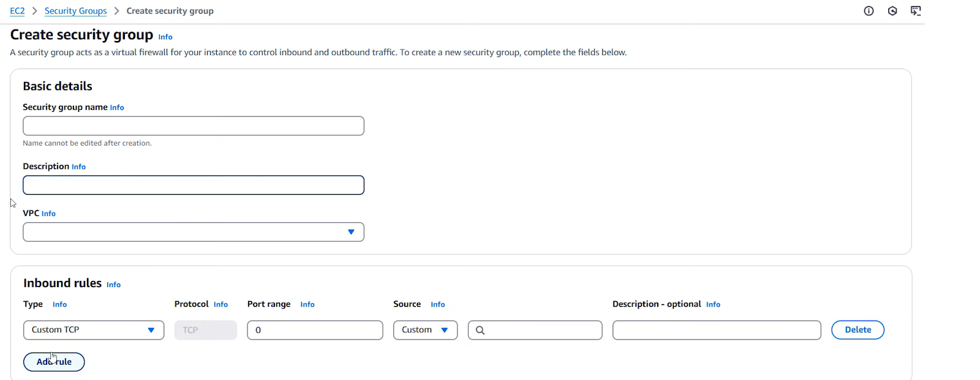Click the inbound rule description input
Screen dimensions: 980x380
click(x=717, y=330)
